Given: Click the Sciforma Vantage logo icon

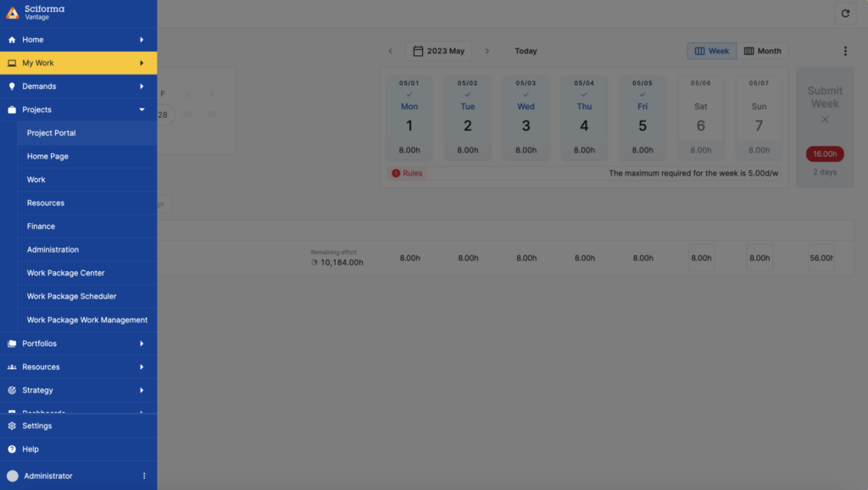Looking at the screenshot, I should tap(12, 12).
